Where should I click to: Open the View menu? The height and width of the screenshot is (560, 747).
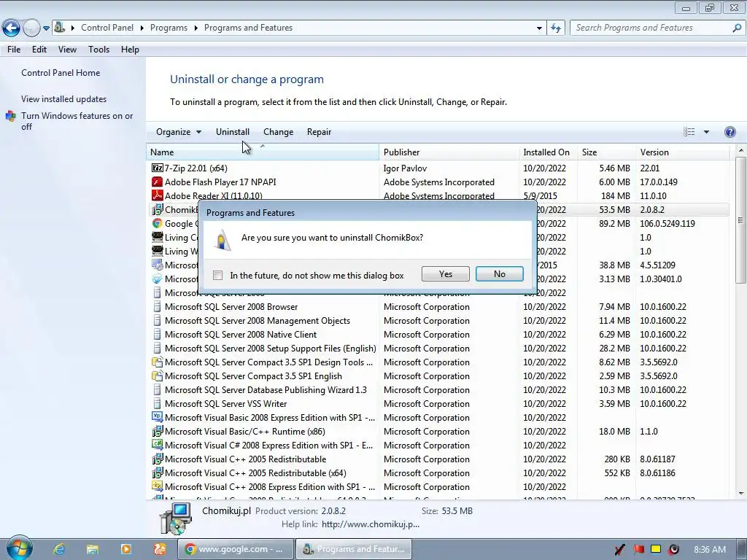(x=67, y=50)
